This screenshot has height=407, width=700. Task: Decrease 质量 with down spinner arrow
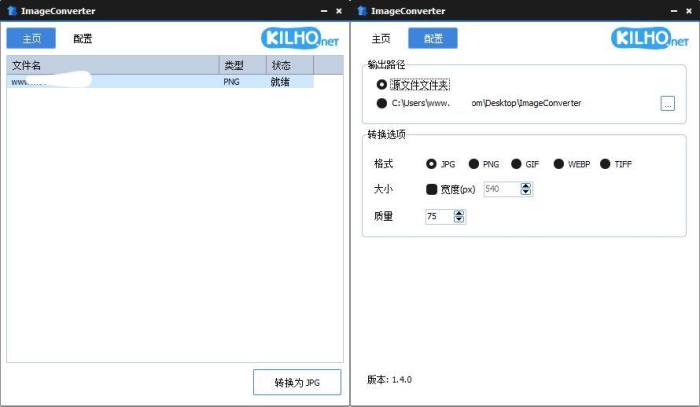coord(459,220)
